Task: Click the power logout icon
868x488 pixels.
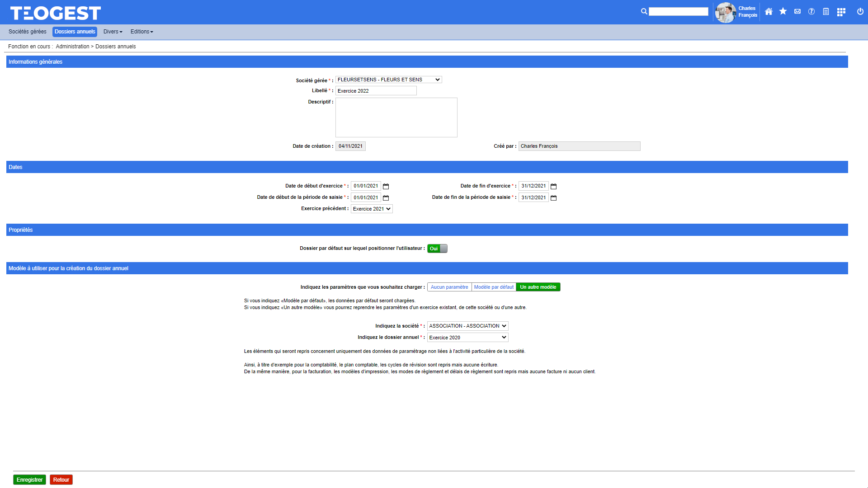Action: [860, 12]
